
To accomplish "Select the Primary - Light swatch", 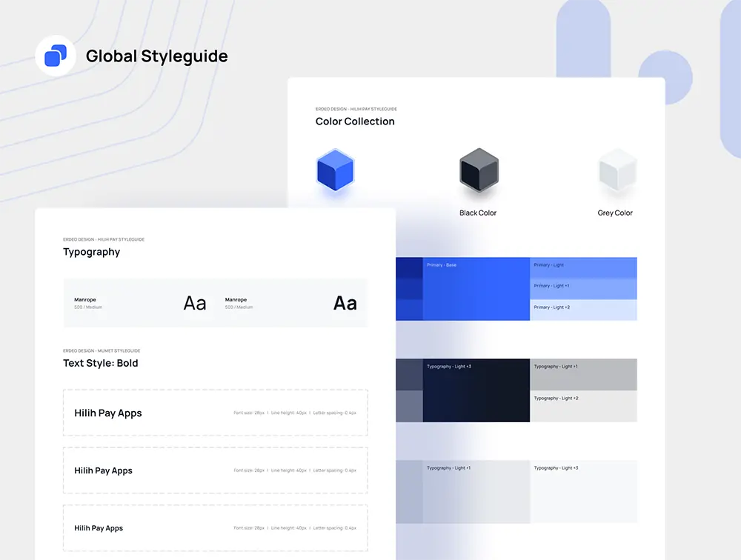I will coord(583,267).
